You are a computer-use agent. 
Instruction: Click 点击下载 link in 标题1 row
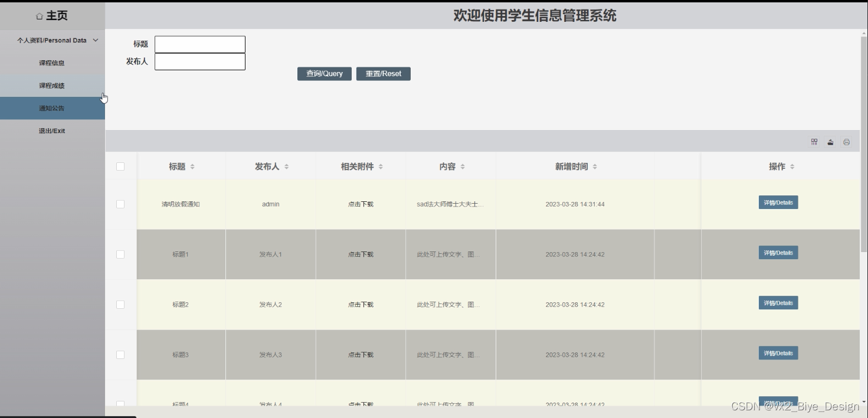[361, 254]
